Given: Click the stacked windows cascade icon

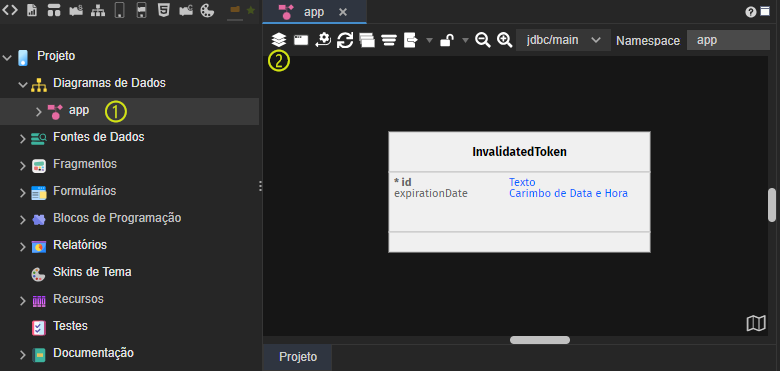Looking at the screenshot, I should [367, 40].
